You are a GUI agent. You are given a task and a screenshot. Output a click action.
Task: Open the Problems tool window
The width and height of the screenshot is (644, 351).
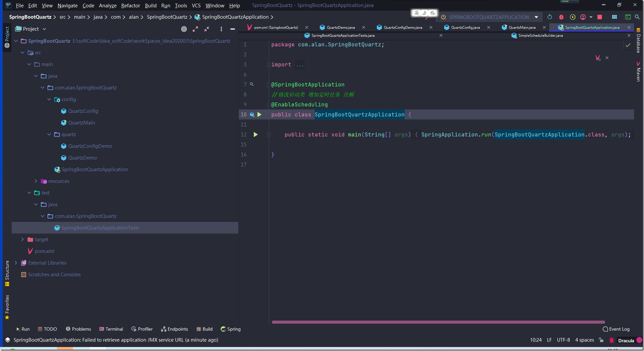(78, 329)
